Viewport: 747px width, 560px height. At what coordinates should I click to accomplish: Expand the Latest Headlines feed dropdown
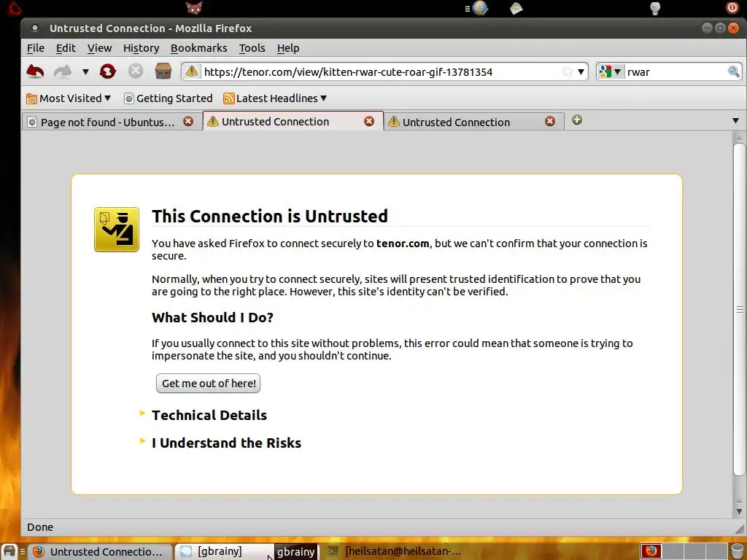point(275,98)
